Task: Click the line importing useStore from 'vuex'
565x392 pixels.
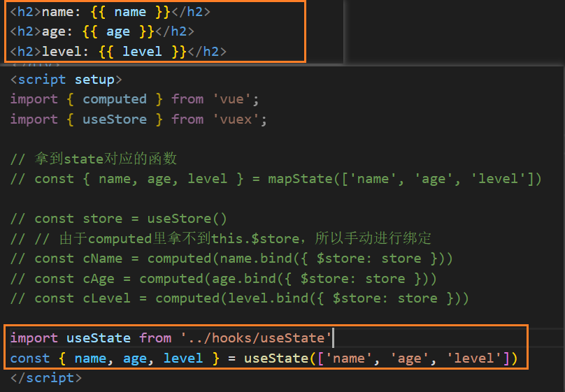Action: [138, 119]
